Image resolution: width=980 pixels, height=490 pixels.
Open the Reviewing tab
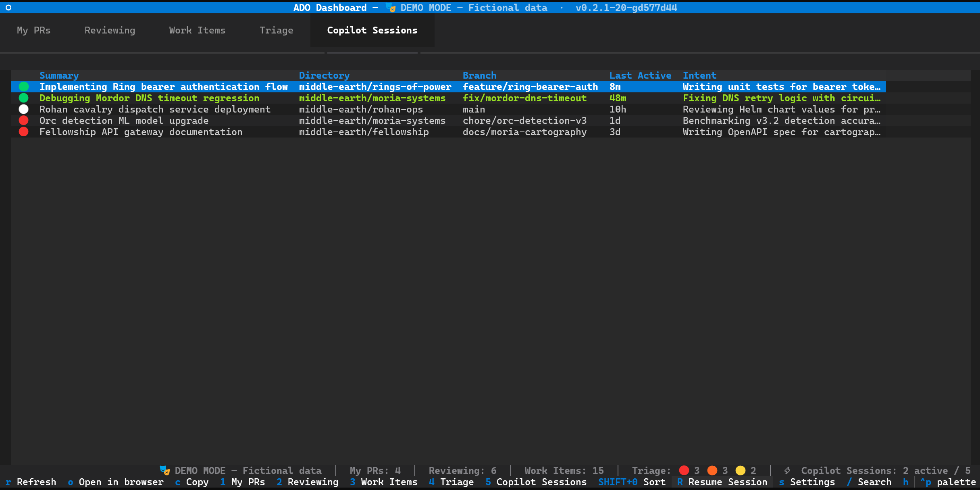(110, 30)
